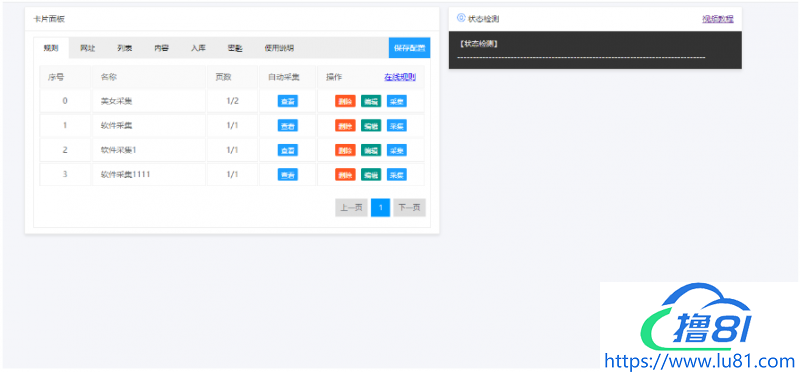Viewport: 800px width, 372px height.
Task: Edit the 软件采集 rule in row 1
Action: pyautogui.click(x=371, y=126)
